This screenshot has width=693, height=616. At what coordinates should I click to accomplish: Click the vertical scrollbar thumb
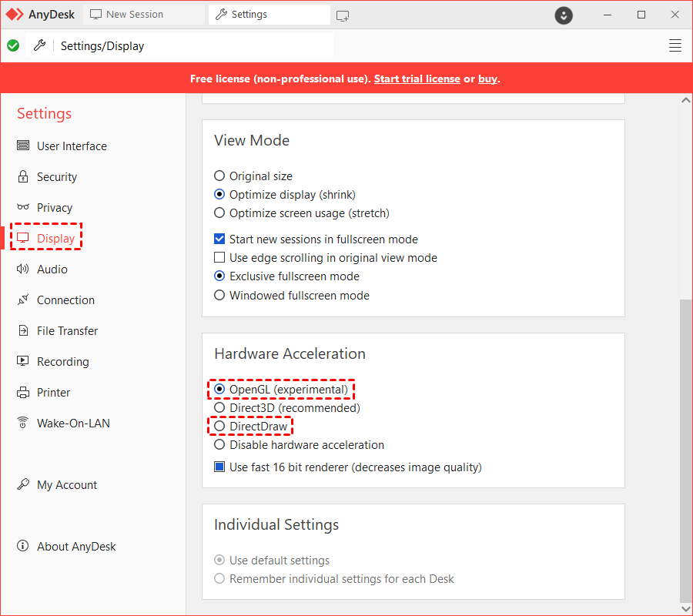[685, 450]
